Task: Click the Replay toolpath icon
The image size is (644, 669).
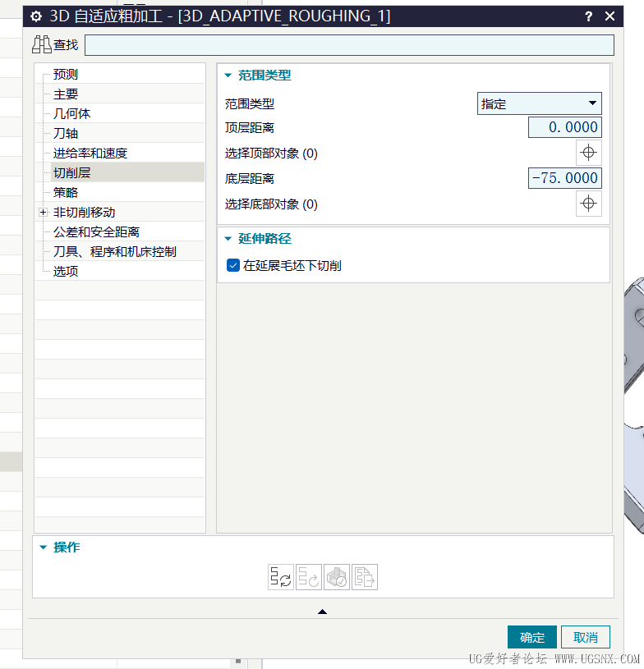Action: point(308,577)
